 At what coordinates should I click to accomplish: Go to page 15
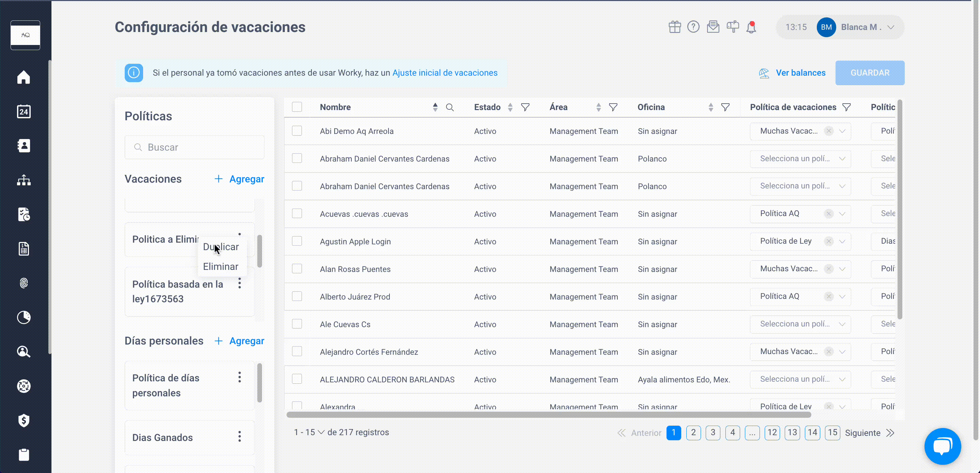[x=832, y=433]
